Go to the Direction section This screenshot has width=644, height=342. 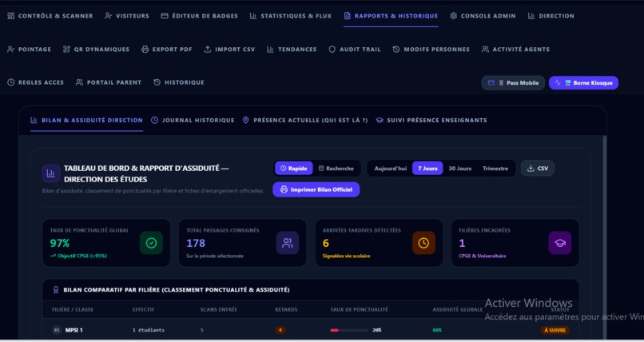point(551,16)
